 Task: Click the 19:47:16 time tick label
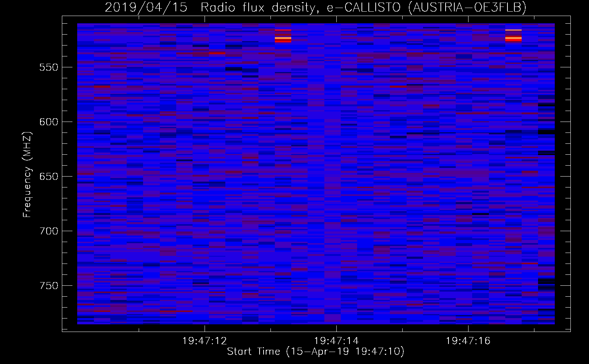(468, 341)
